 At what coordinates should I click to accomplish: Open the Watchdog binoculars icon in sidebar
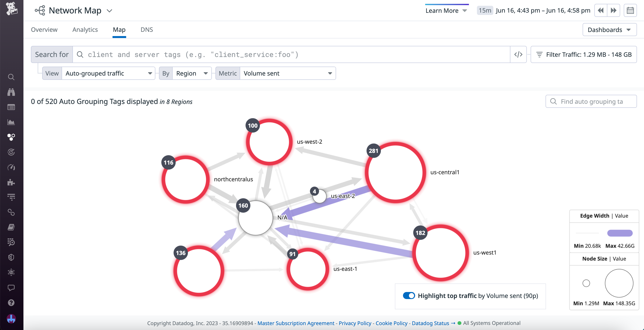pos(11,92)
